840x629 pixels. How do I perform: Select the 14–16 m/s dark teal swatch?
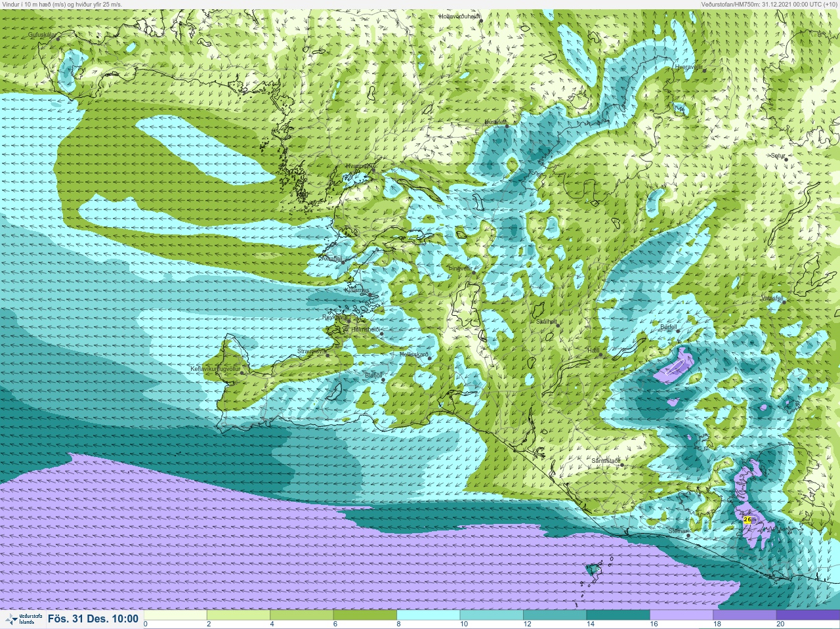[x=618, y=615]
